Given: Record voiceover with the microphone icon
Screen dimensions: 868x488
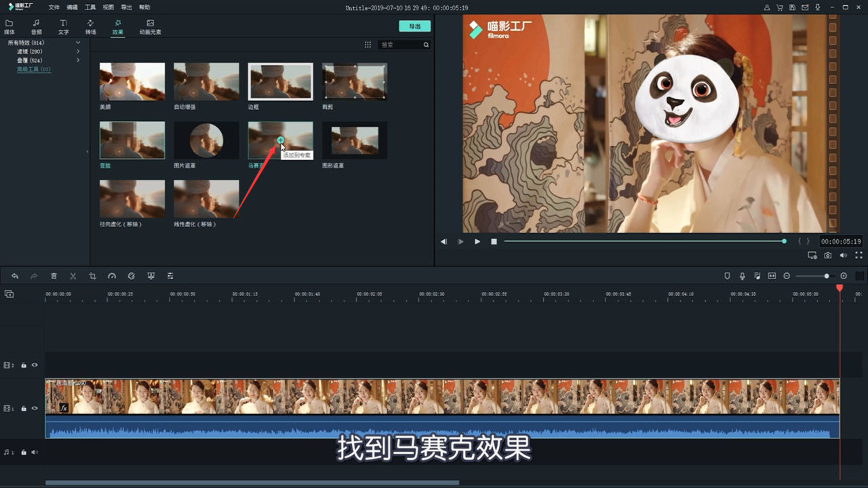Looking at the screenshot, I should pyautogui.click(x=743, y=276).
